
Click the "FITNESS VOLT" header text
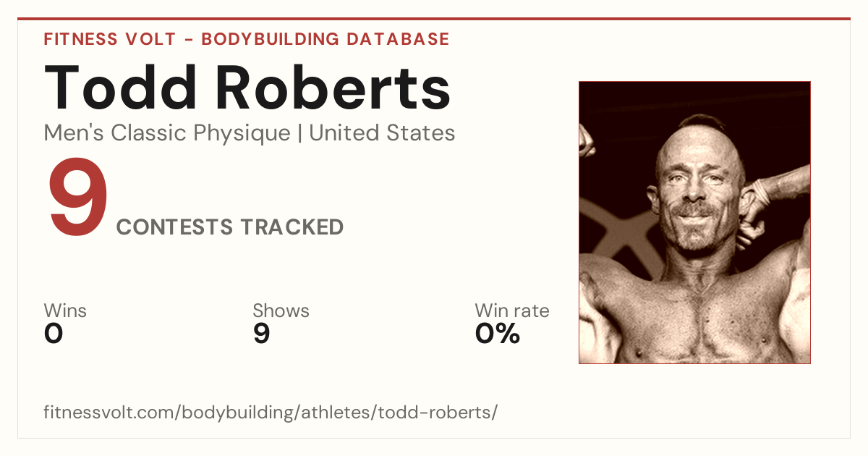[109, 39]
